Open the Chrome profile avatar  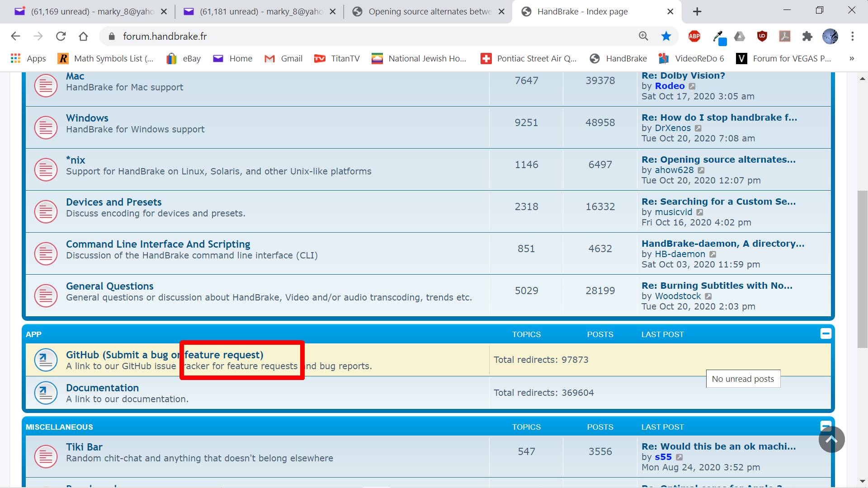coord(830,36)
